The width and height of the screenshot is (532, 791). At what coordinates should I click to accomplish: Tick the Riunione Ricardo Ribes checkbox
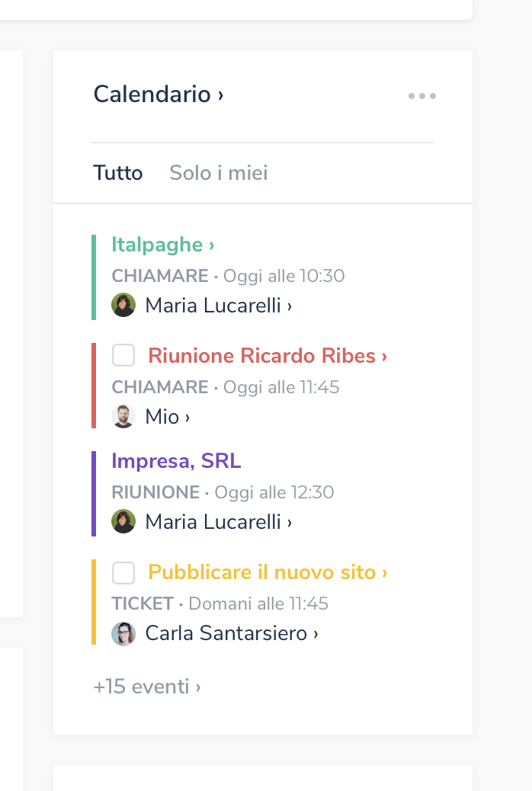[123, 355]
